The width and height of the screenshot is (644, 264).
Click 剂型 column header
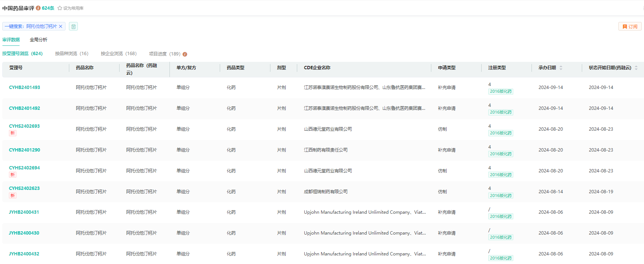(282, 68)
